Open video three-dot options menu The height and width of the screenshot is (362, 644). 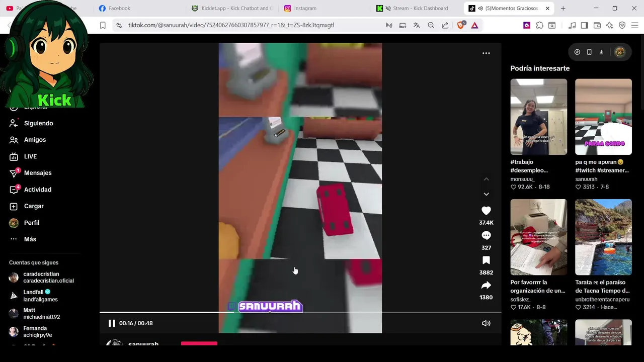click(x=486, y=53)
